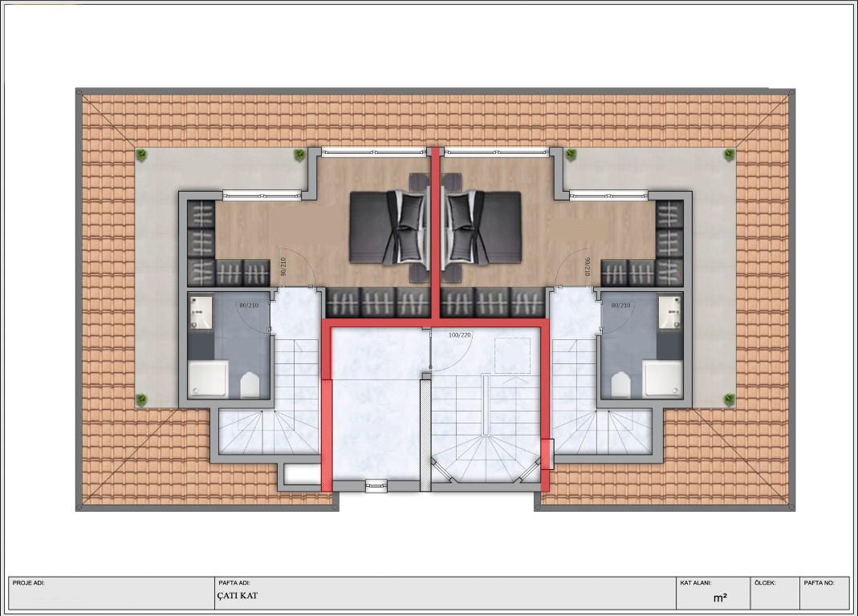Screen dimensions: 858x616
Task: Click the left bathroom 80/210 door label
Action: pos(250,306)
